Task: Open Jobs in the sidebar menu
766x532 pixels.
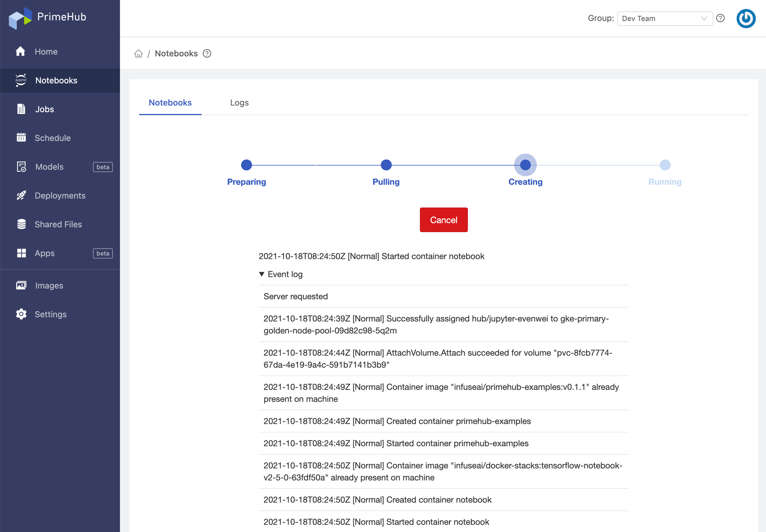Action: pos(60,109)
